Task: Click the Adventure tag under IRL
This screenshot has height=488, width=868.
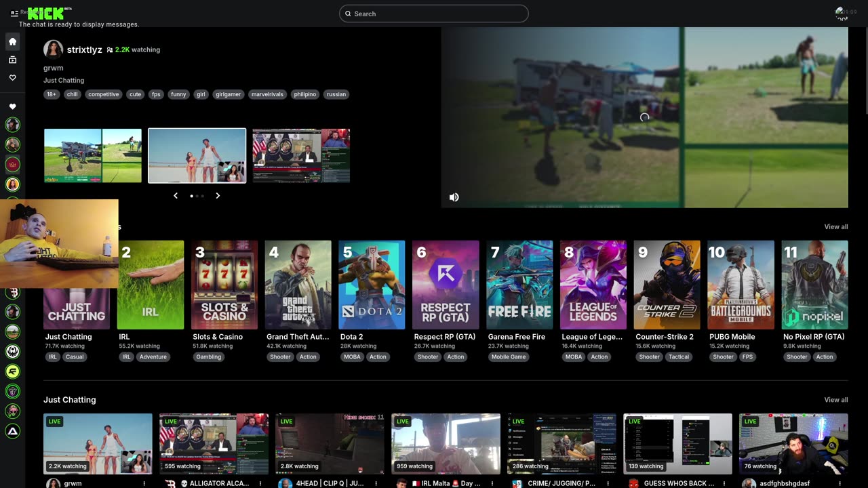Action: click(x=153, y=357)
